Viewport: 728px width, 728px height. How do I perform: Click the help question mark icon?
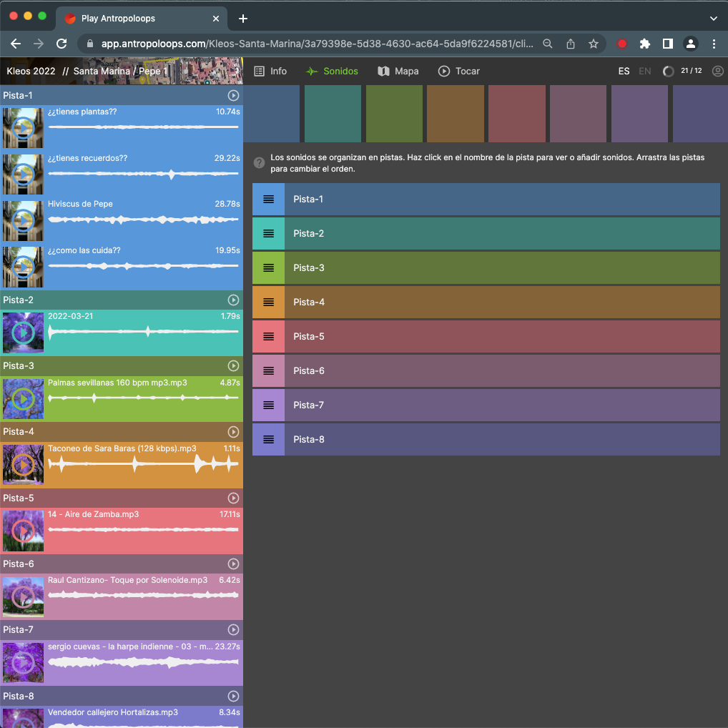point(260,164)
